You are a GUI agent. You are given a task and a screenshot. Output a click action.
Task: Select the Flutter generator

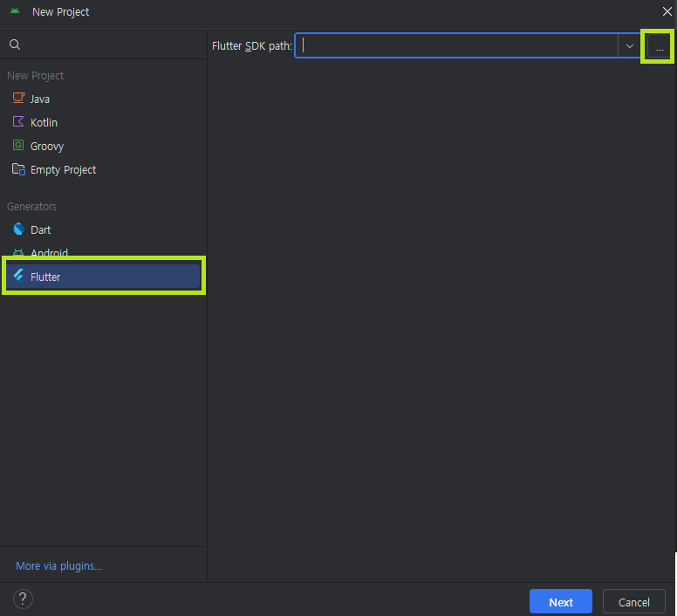pyautogui.click(x=103, y=277)
